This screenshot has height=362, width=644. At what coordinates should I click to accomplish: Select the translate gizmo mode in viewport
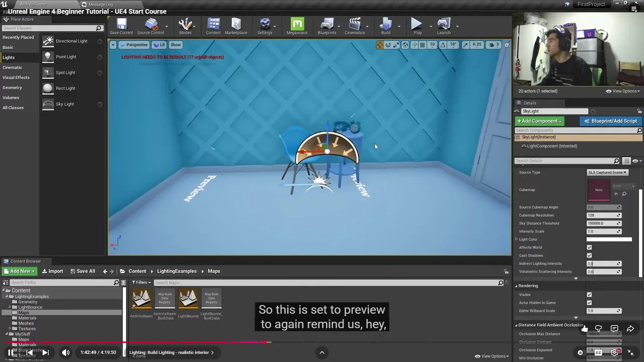[379, 45]
